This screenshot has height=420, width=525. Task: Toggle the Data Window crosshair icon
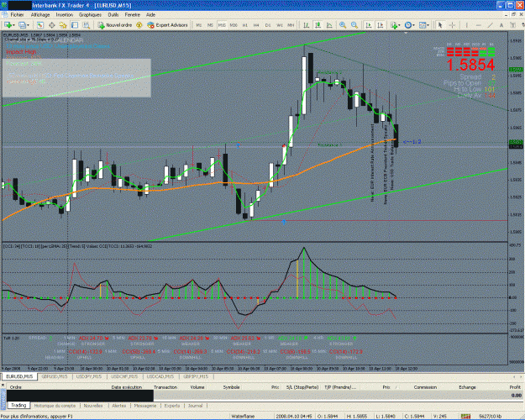pos(51,25)
